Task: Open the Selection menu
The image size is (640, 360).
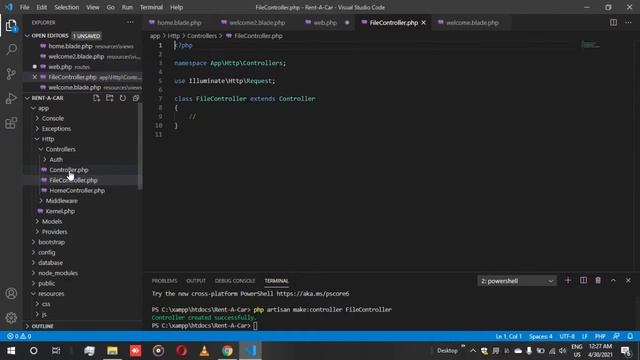Action: tap(67, 7)
